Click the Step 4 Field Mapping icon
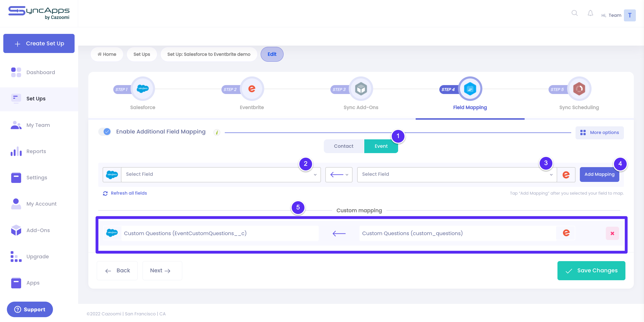The width and height of the screenshot is (644, 322). click(x=470, y=89)
